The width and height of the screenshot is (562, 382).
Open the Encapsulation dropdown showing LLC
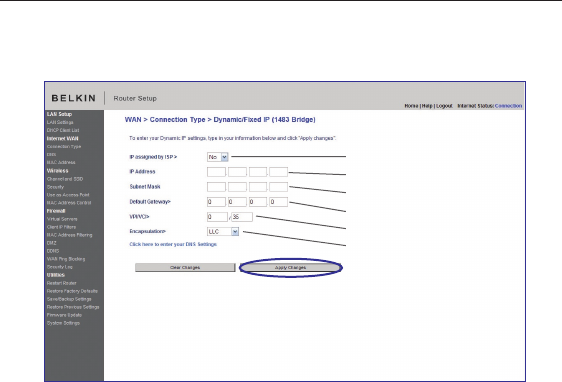tap(223, 232)
